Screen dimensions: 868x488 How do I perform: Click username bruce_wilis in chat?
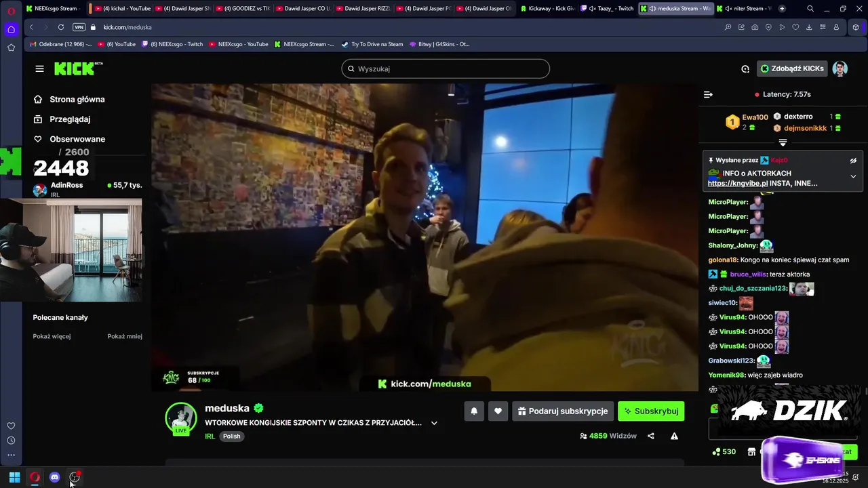pos(749,274)
